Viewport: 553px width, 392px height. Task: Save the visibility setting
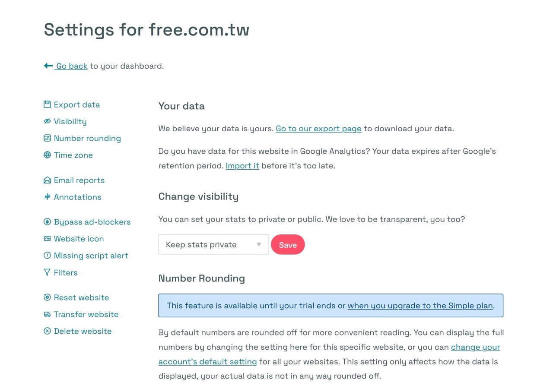(x=288, y=245)
